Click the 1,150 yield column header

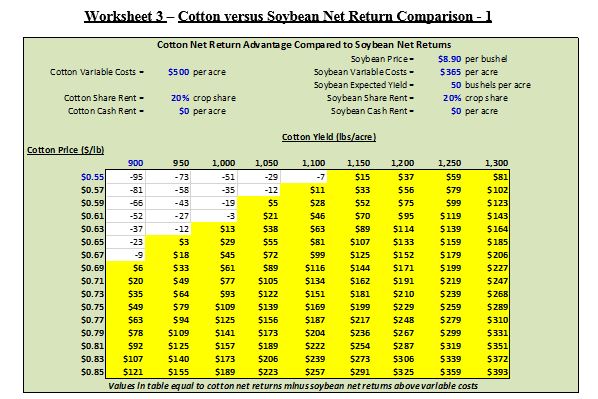pos(358,163)
